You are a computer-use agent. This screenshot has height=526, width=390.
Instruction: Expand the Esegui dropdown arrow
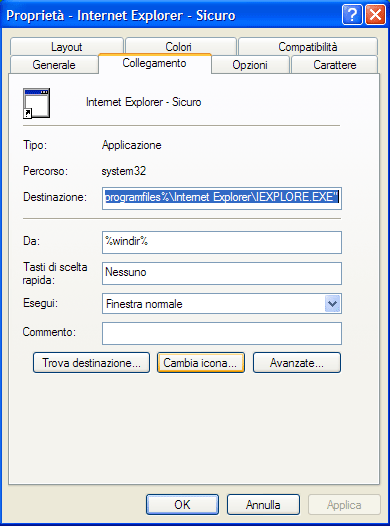pyautogui.click(x=332, y=304)
